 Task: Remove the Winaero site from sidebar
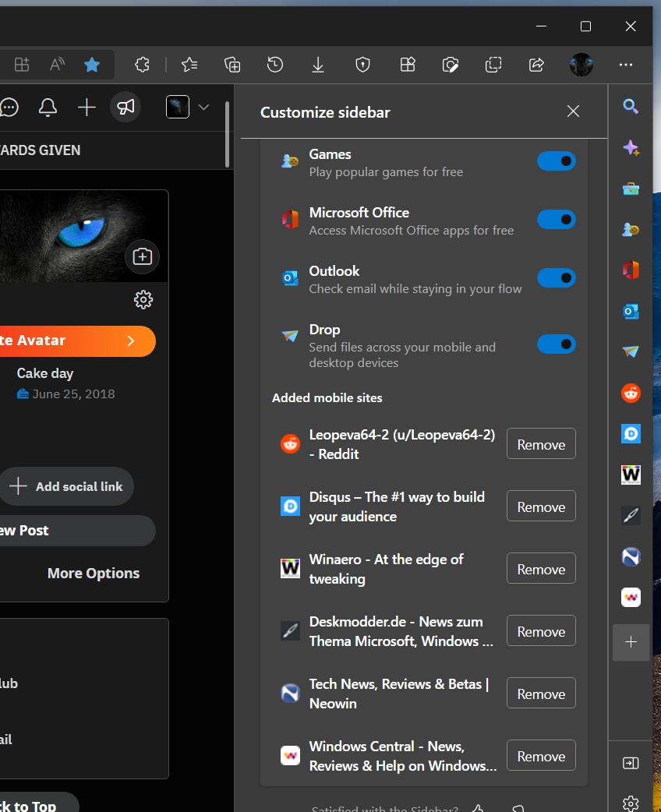541,568
